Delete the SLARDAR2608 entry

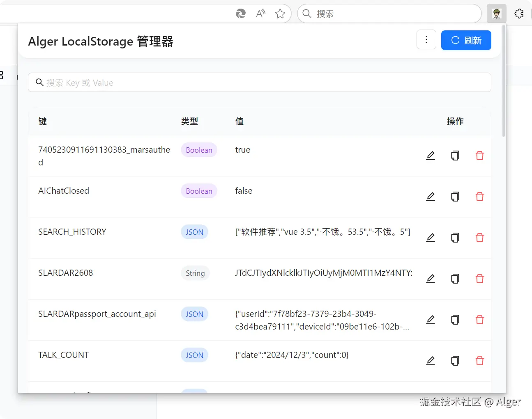coord(480,279)
